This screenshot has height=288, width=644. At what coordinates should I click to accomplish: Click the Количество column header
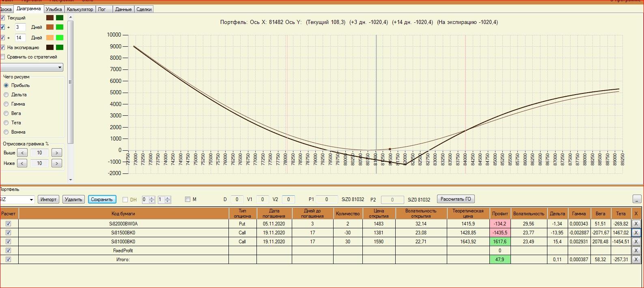pyautogui.click(x=348, y=213)
